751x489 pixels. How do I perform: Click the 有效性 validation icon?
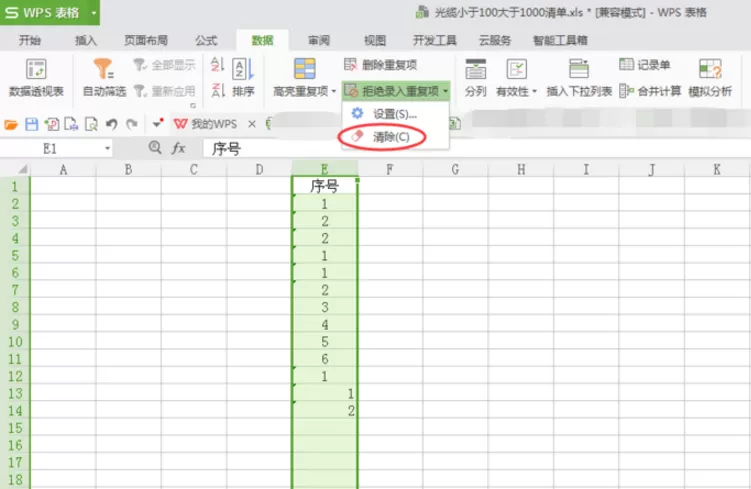(517, 69)
